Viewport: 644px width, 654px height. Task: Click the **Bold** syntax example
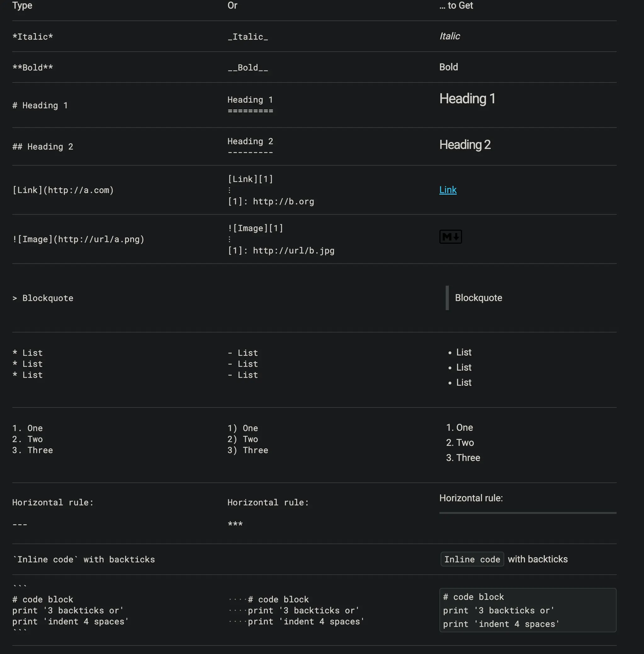(x=32, y=67)
